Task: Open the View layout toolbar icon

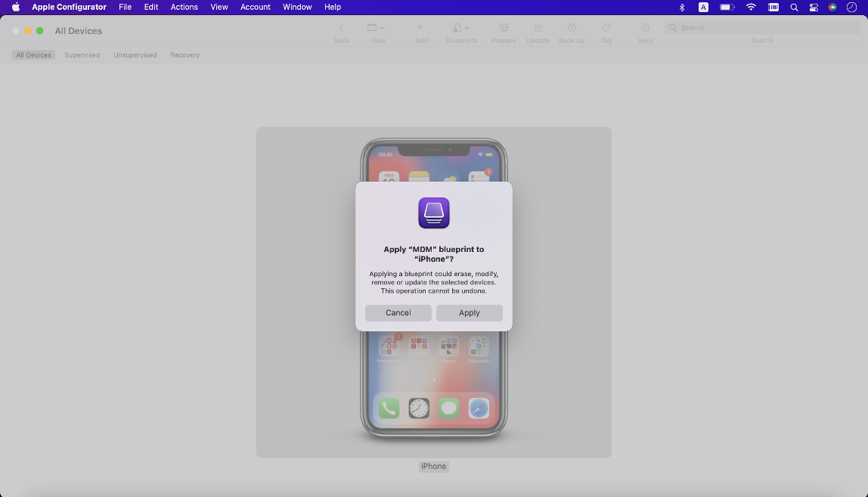Action: point(372,28)
